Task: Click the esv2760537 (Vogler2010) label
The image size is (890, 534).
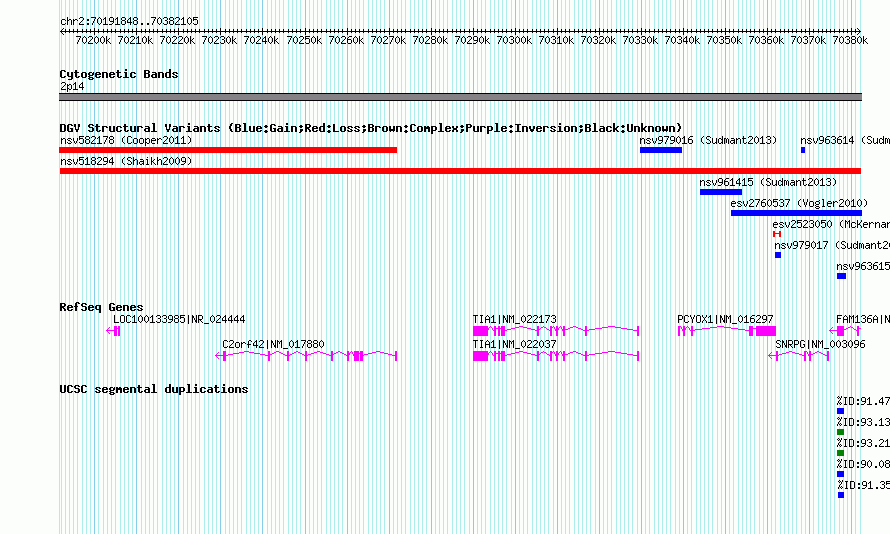Action: (x=799, y=203)
